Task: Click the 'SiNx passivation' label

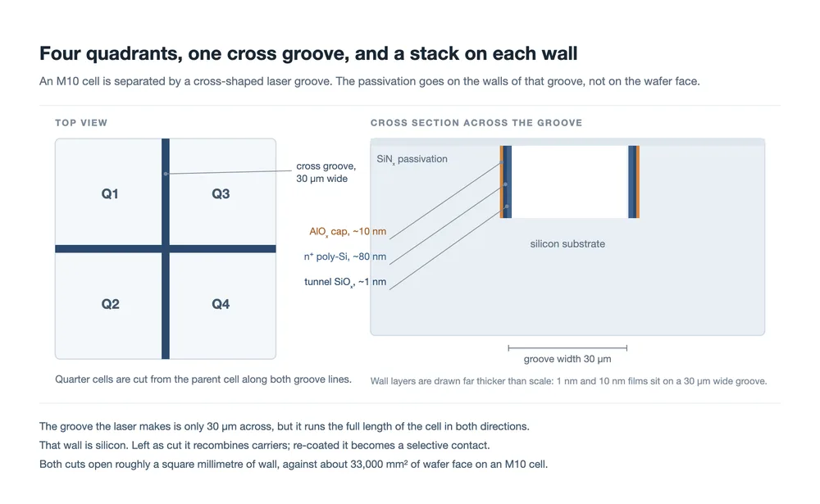Action: 412,159
